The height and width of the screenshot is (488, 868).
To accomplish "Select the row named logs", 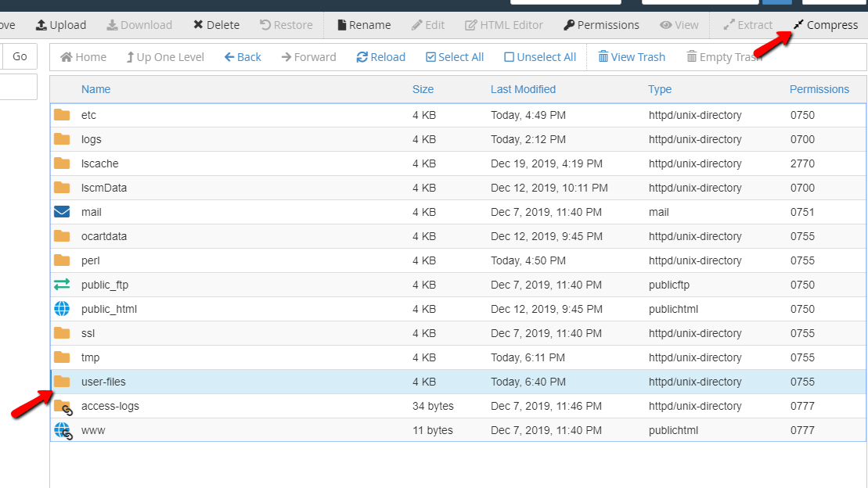I will click(458, 139).
